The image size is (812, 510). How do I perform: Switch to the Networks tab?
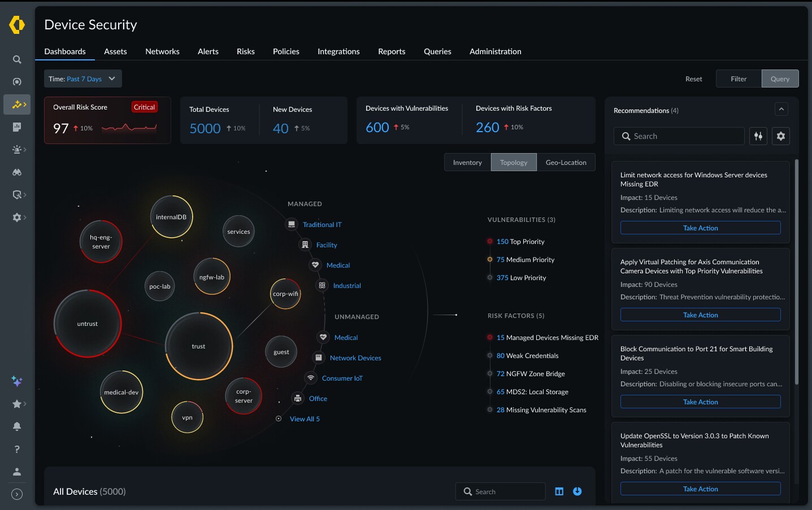tap(162, 51)
